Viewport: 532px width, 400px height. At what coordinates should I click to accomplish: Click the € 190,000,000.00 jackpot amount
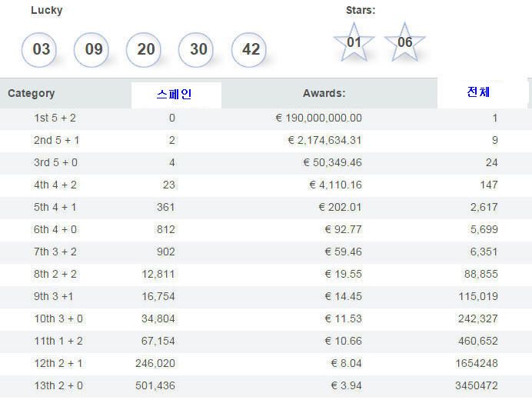318,118
